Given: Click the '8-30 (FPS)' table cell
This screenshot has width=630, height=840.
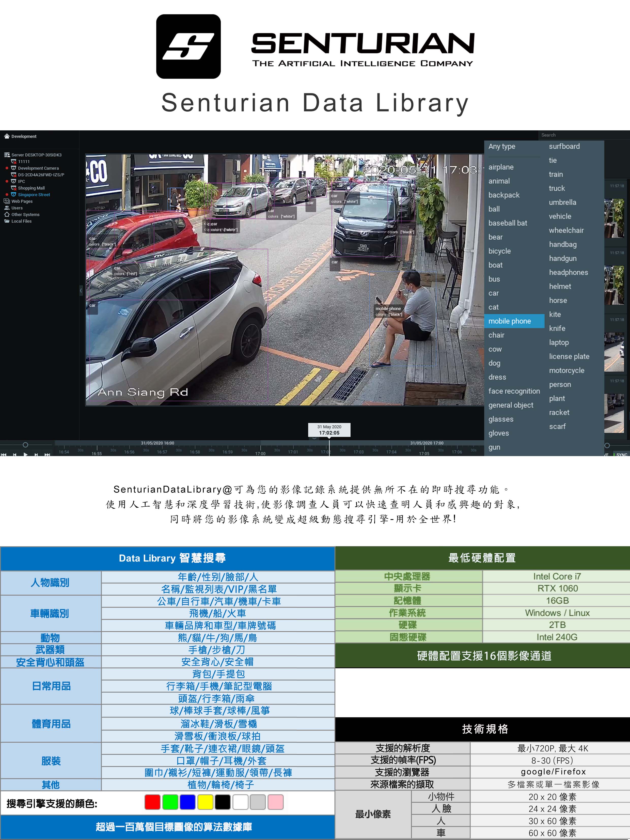Looking at the screenshot, I should point(550,760).
